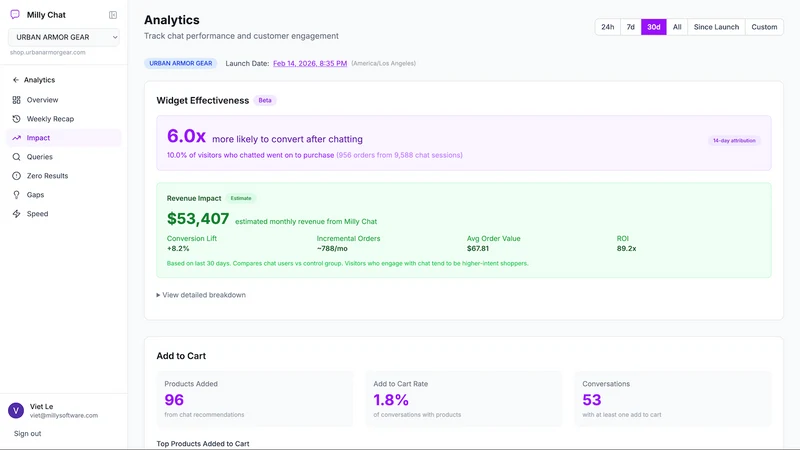Click the Estimate badge
Image resolution: width=800 pixels, height=450 pixels.
241,198
